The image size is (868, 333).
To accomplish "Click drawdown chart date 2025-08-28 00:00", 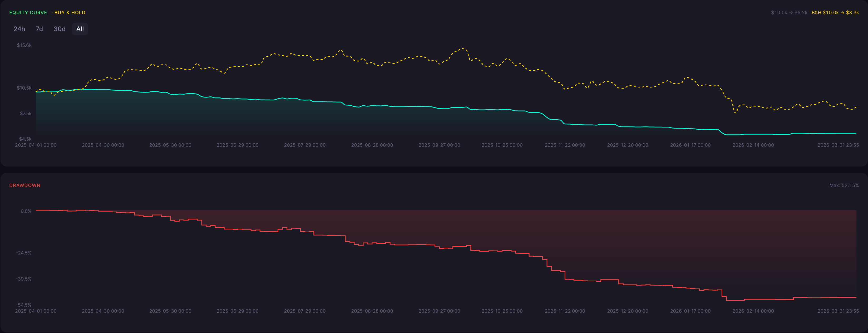I will point(372,311).
